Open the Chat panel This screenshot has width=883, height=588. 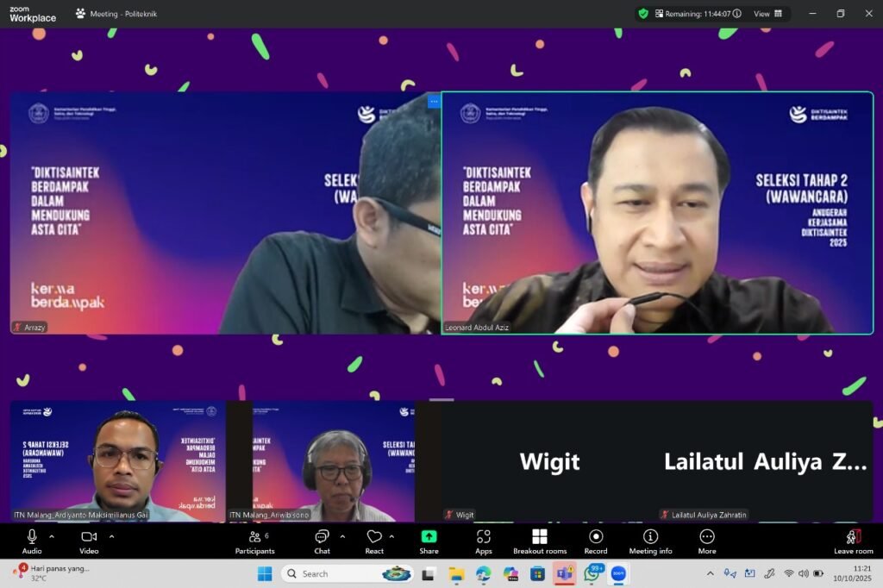(x=322, y=541)
